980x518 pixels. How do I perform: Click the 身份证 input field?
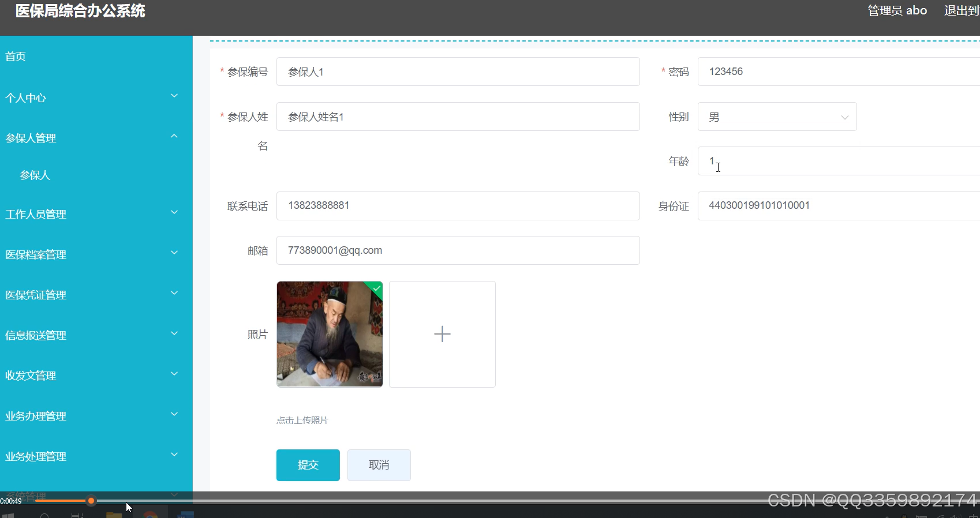839,206
